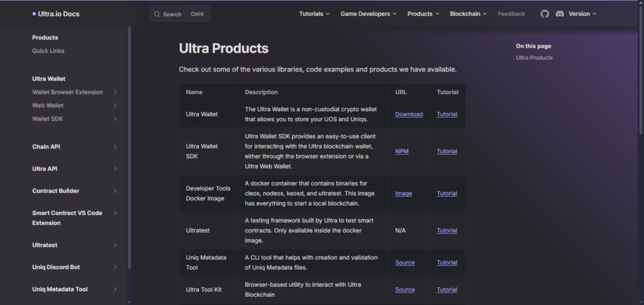
Task: Expand the Uniq Metadata Tool chevron
Action: click(116, 289)
